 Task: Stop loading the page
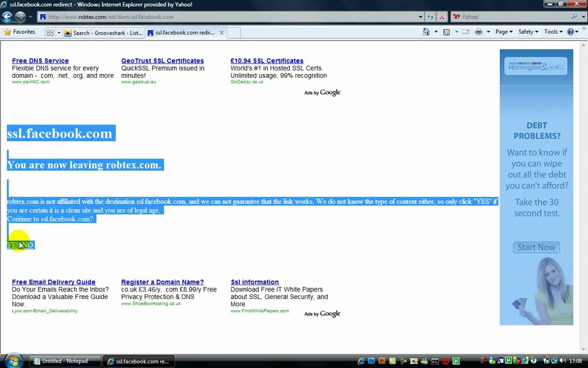pos(442,17)
